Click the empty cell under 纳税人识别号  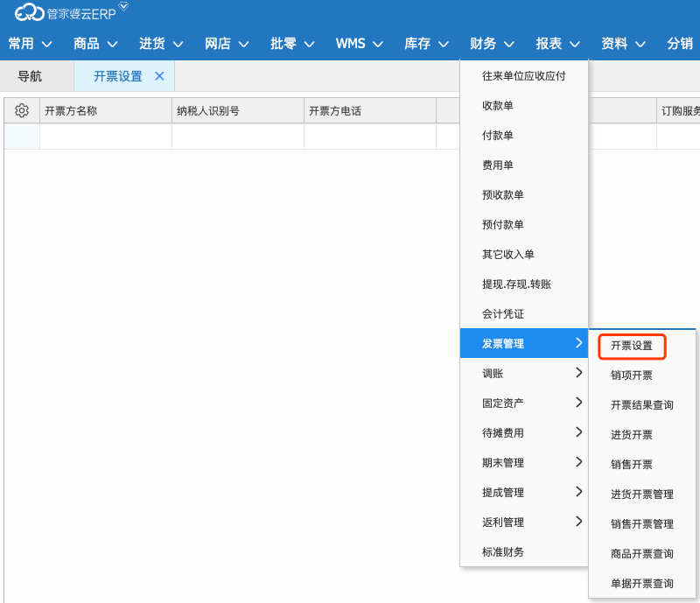(238, 137)
